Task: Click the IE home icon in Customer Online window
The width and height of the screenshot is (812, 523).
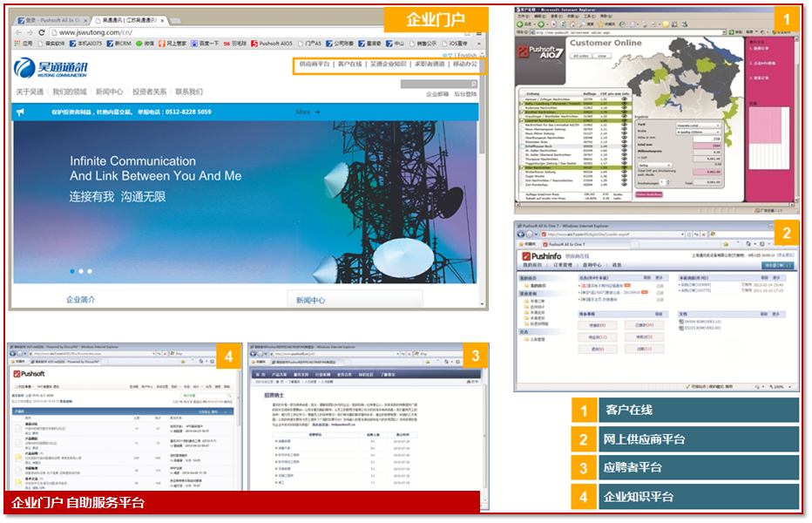Action: 572,24
